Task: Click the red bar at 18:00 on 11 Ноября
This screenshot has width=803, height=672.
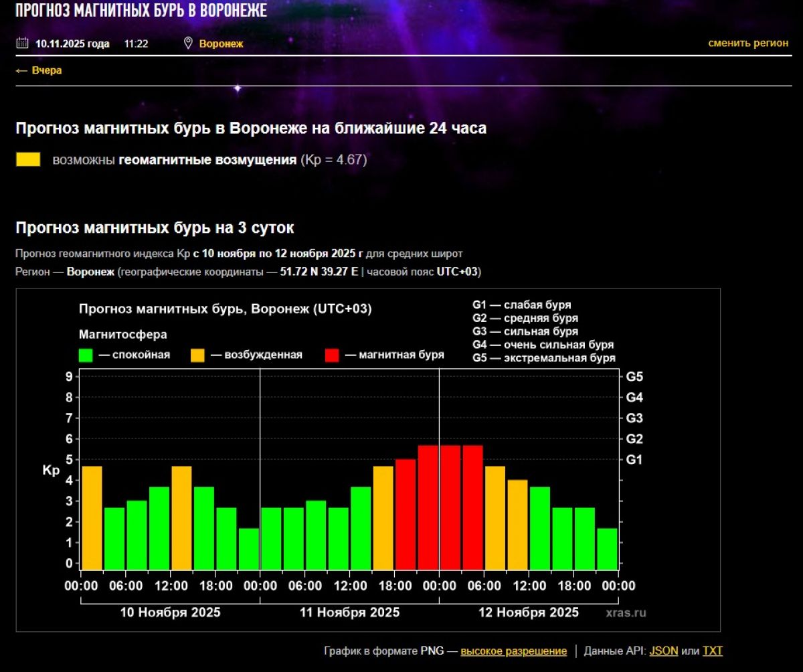Action: [x=406, y=513]
